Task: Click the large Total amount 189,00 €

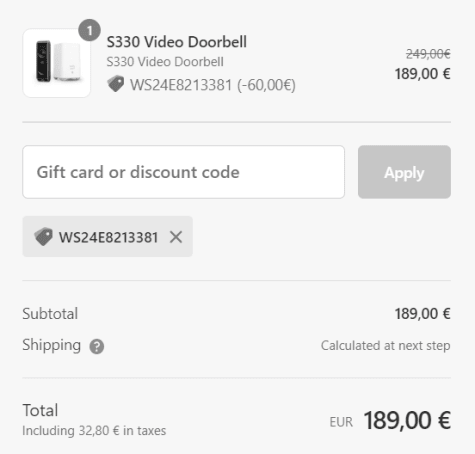Action: (407, 420)
